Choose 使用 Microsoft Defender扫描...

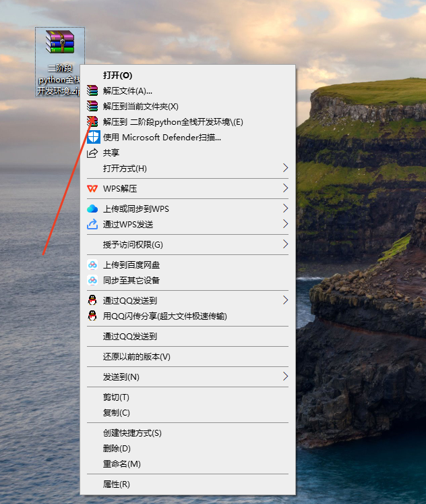click(x=187, y=137)
